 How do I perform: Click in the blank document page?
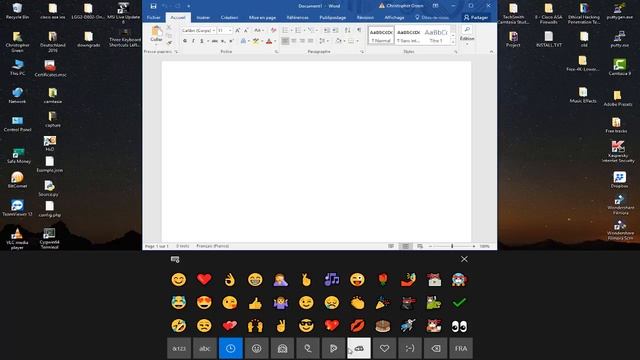(x=316, y=151)
